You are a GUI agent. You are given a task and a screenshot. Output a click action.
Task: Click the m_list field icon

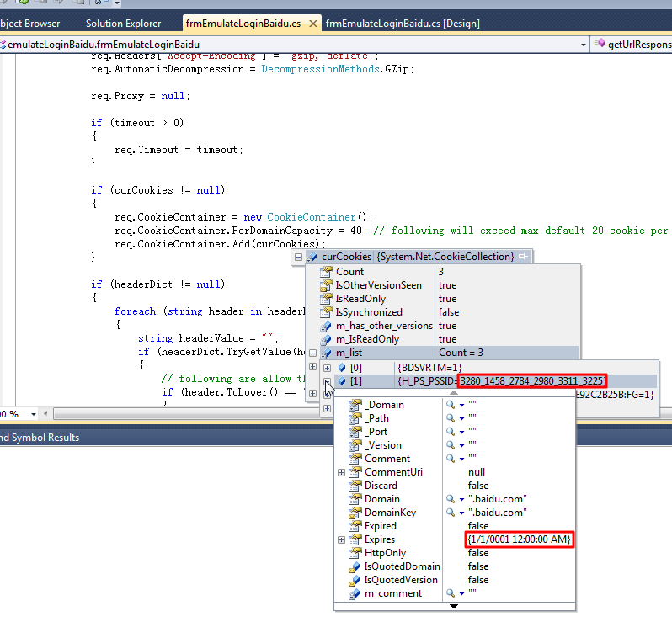click(x=327, y=353)
